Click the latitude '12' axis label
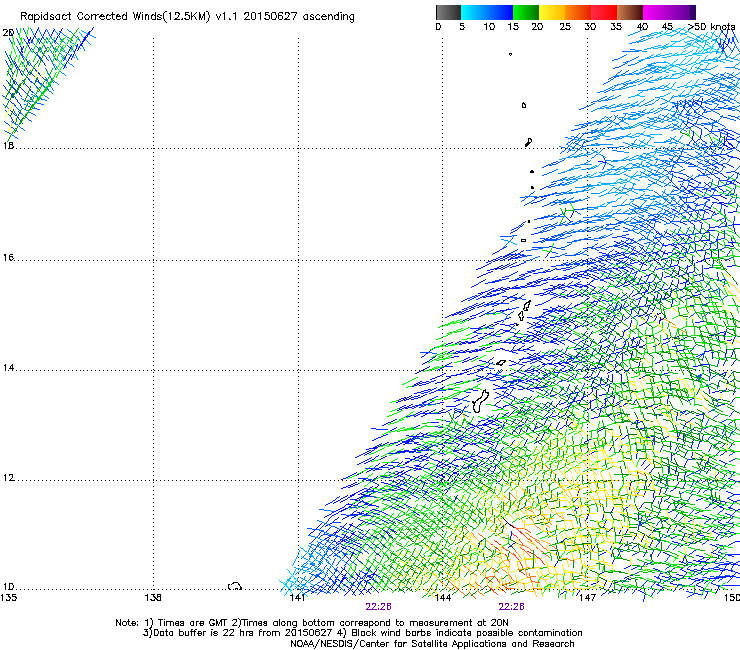740x650 pixels. pyautogui.click(x=8, y=478)
